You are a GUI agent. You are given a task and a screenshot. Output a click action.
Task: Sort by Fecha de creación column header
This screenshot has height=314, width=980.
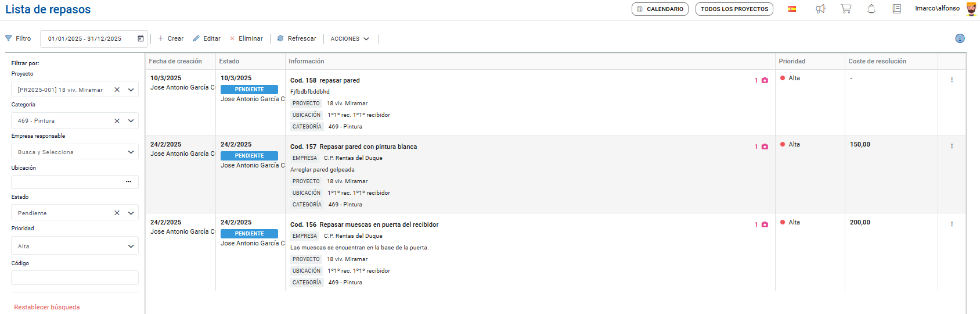coord(175,61)
